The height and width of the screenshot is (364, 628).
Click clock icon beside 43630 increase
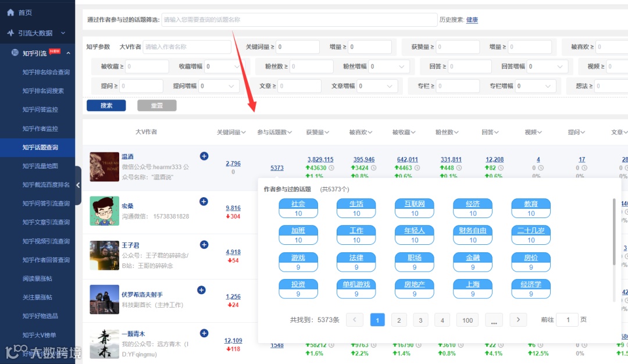pyautogui.click(x=331, y=168)
